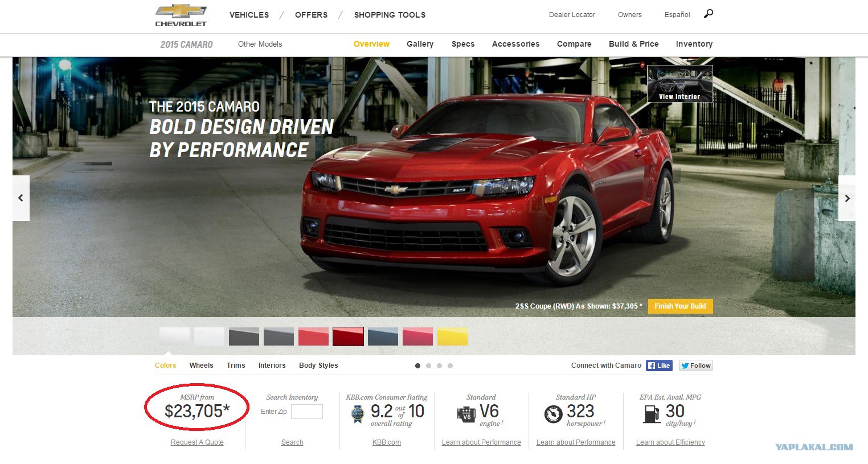
Task: Switch to the Colors tab
Action: pyautogui.click(x=165, y=366)
